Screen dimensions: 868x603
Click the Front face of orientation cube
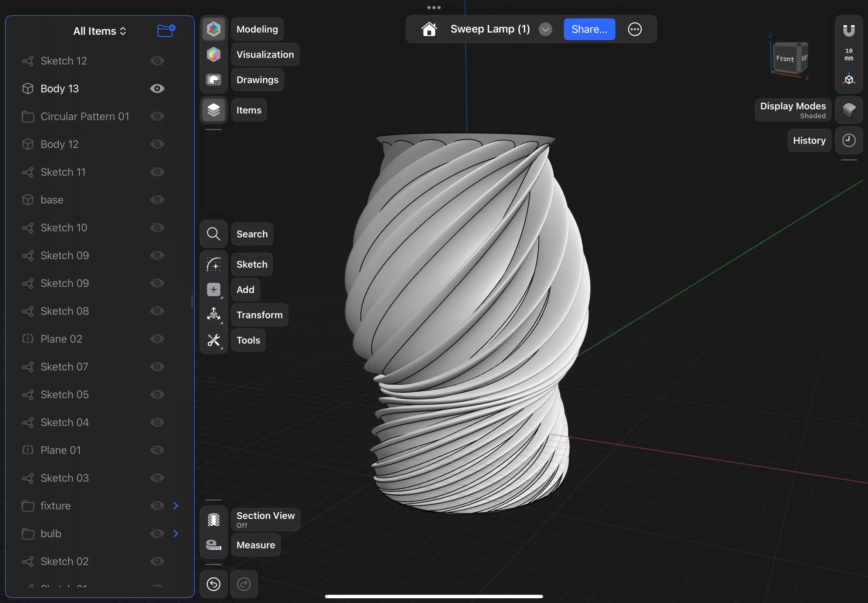(785, 58)
